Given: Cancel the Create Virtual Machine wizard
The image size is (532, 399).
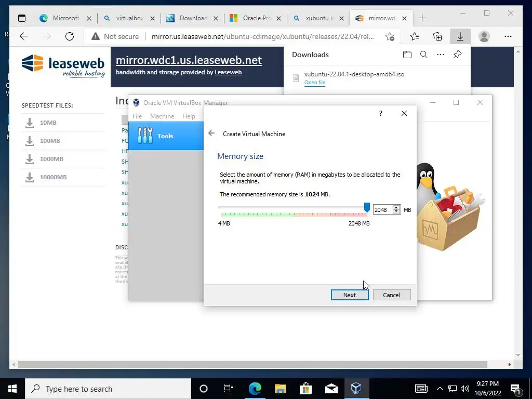Looking at the screenshot, I should coord(392,295).
